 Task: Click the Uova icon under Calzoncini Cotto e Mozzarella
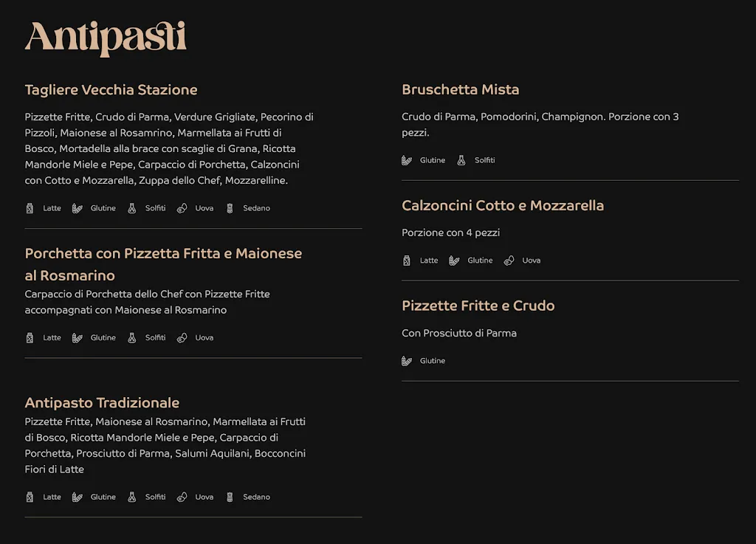click(509, 261)
